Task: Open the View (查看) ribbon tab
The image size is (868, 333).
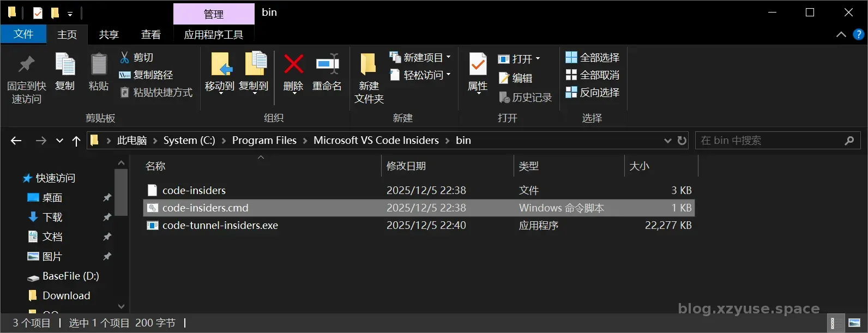Action: tap(151, 34)
